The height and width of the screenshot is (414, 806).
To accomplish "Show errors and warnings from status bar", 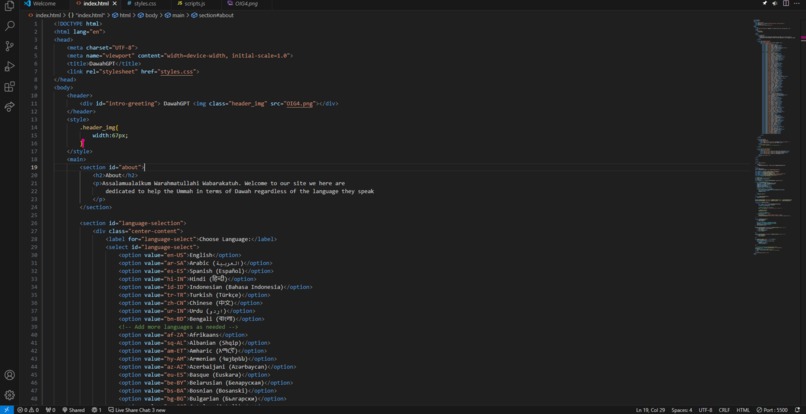I will tap(28, 410).
